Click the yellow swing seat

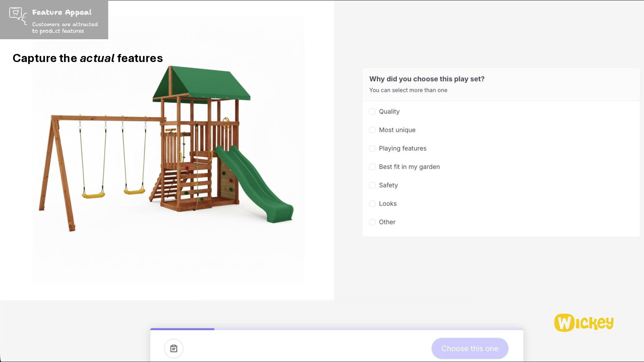(x=93, y=195)
